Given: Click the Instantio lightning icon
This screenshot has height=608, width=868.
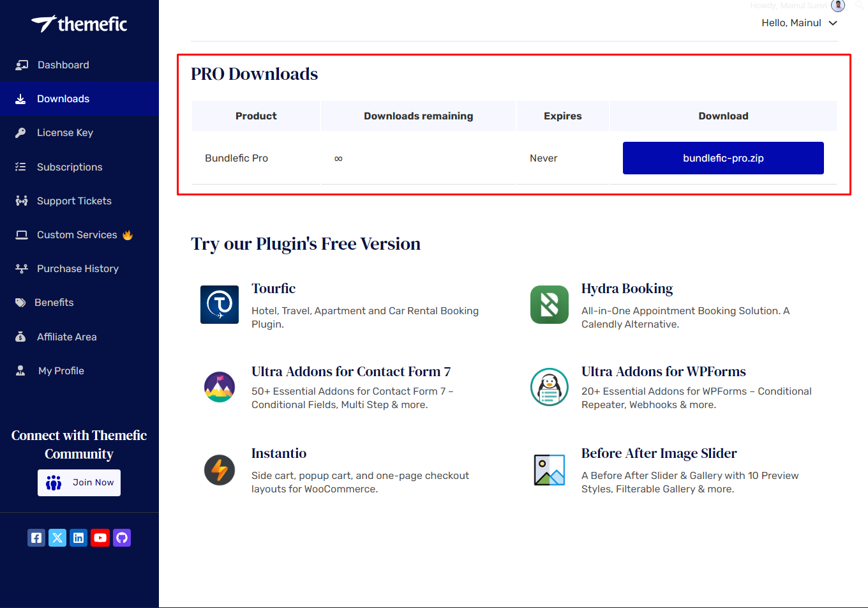Looking at the screenshot, I should click(220, 470).
